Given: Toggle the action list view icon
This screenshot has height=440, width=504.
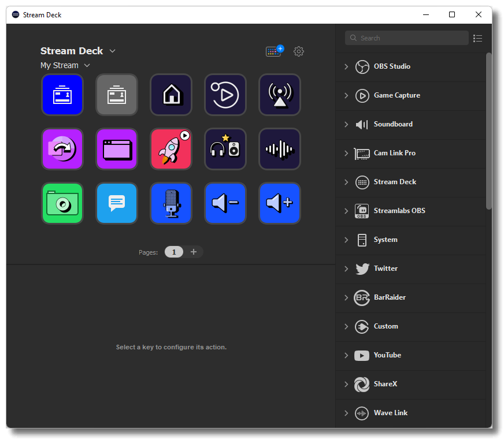Looking at the screenshot, I should pyautogui.click(x=477, y=39).
